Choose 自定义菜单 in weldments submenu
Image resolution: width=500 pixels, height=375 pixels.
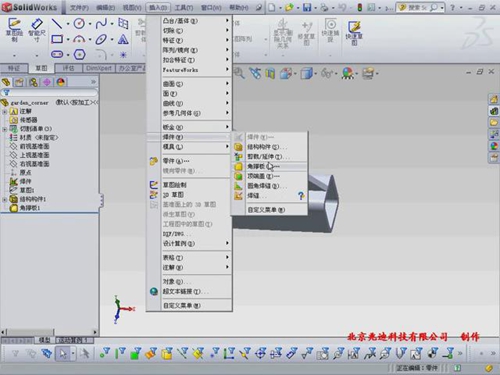pyautogui.click(x=269, y=210)
